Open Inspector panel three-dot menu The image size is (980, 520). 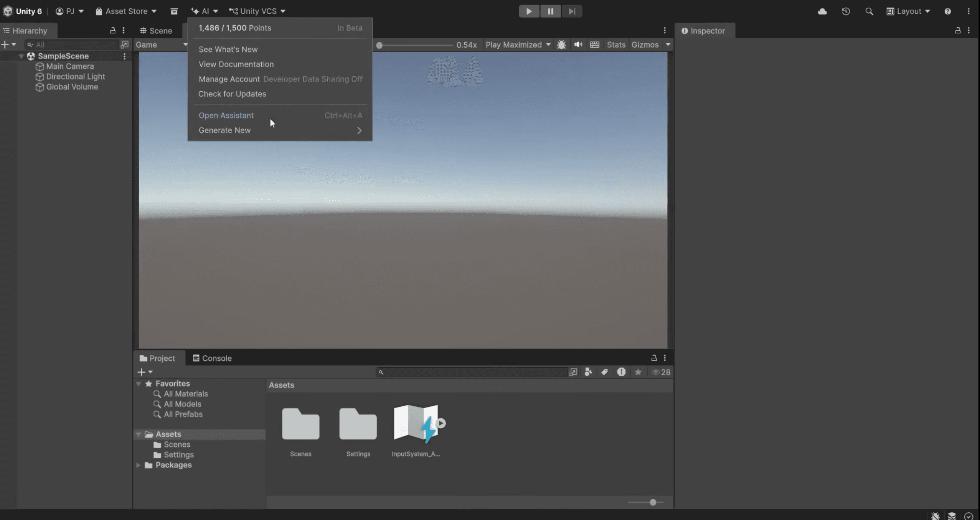[x=968, y=30]
